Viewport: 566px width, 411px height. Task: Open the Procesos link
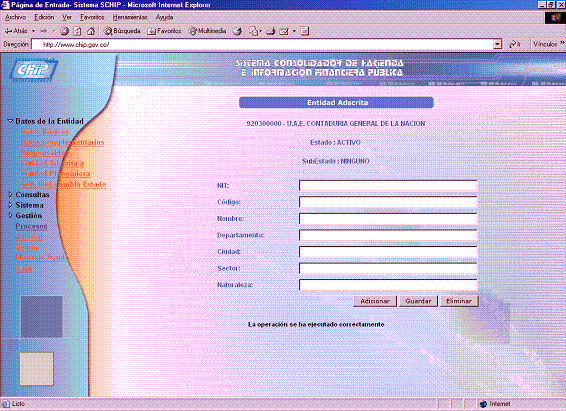coord(31,226)
